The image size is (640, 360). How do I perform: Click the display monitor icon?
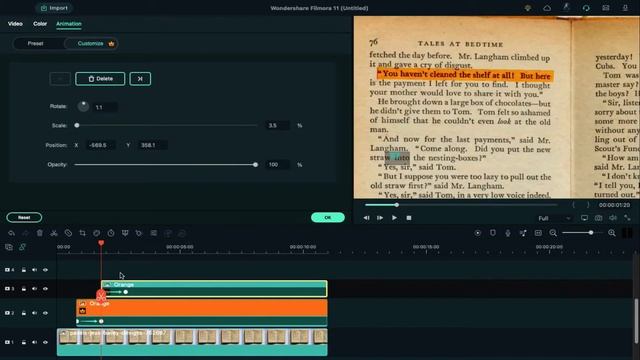coord(584,218)
